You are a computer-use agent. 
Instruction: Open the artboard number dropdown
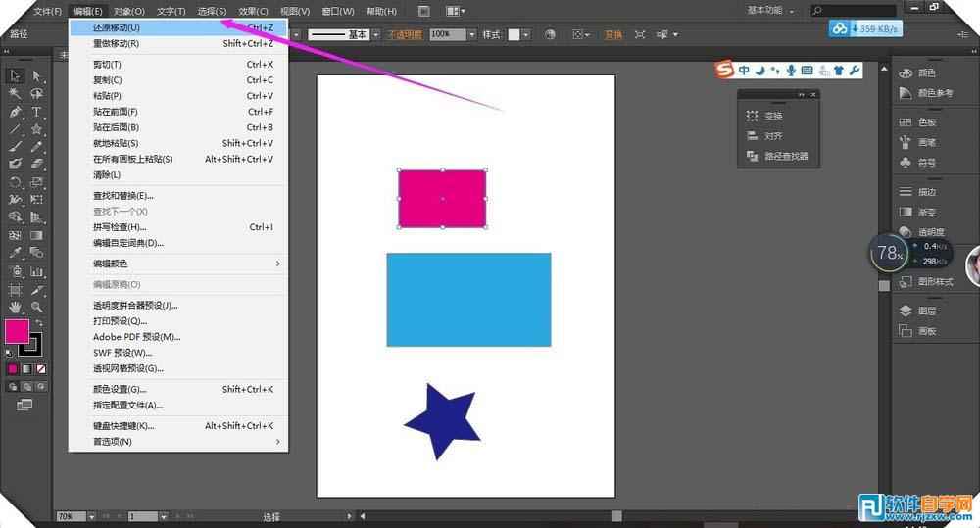[x=163, y=517]
